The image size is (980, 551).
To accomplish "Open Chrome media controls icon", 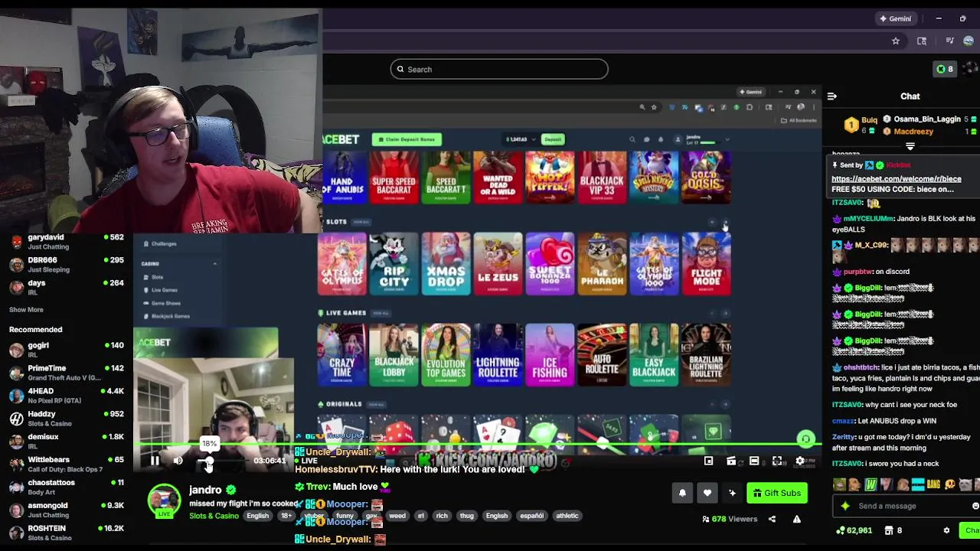I will pos(949,41).
